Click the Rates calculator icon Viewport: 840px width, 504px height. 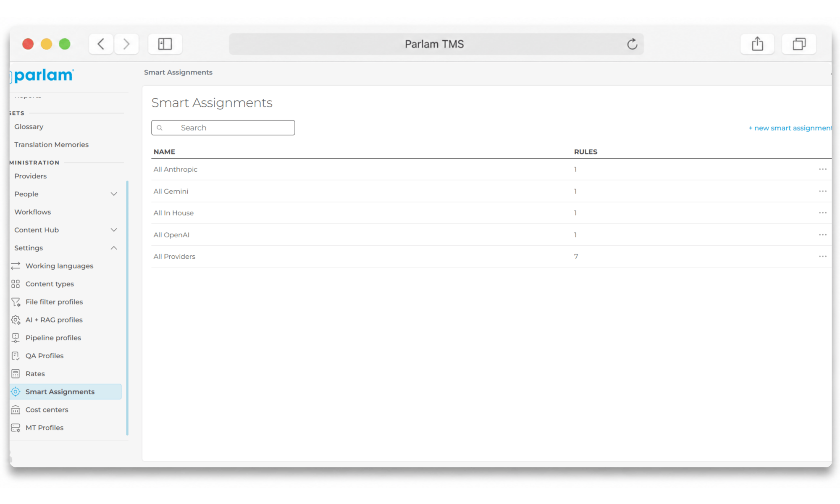[x=16, y=374]
